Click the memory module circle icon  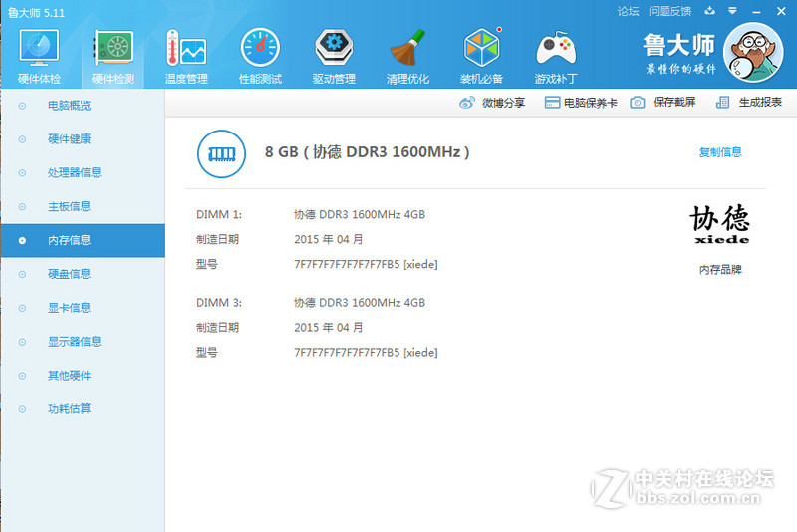(221, 154)
